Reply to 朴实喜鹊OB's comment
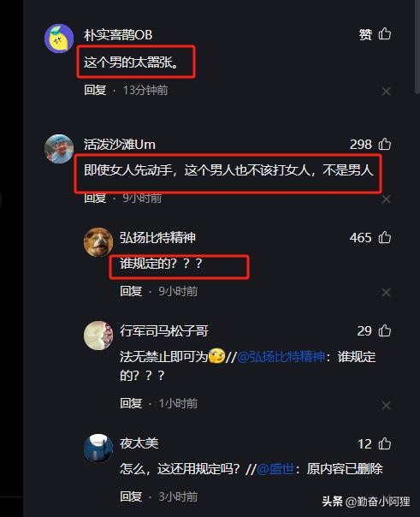Viewport: 420px width, 517px height. (95, 90)
